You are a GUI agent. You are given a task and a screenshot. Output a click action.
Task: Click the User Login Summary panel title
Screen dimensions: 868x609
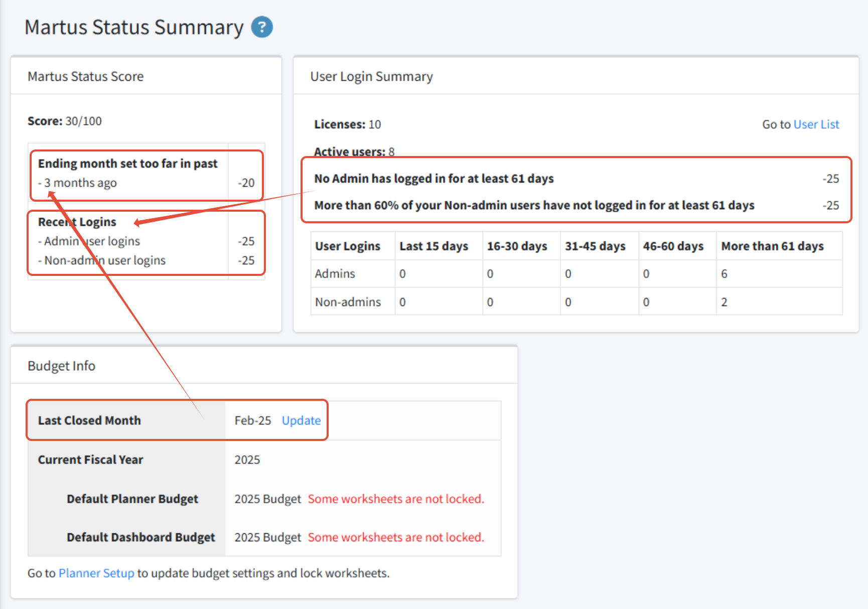click(x=371, y=76)
